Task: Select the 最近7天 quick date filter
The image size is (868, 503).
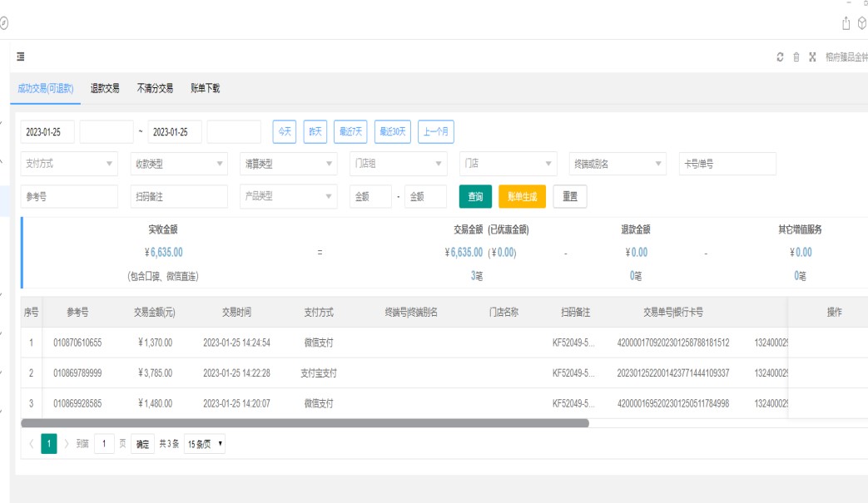Action: 350,131
